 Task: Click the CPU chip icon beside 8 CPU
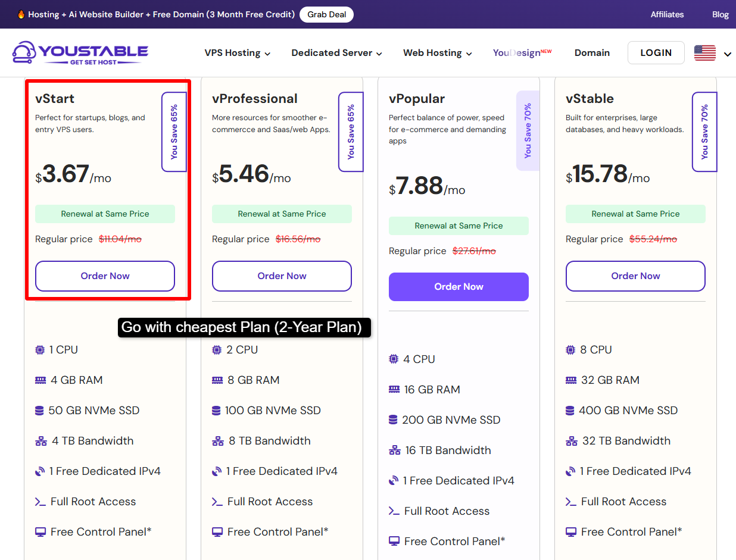pyautogui.click(x=570, y=350)
